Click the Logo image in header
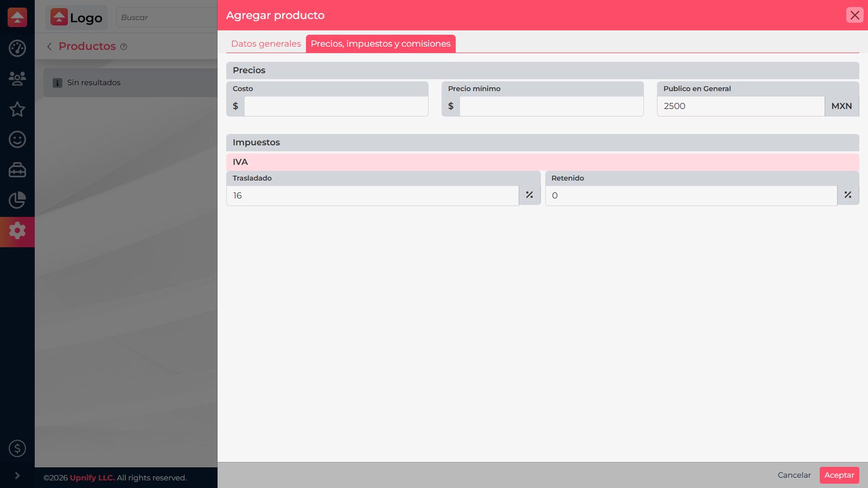Screen dimensions: 868x488 (76, 17)
